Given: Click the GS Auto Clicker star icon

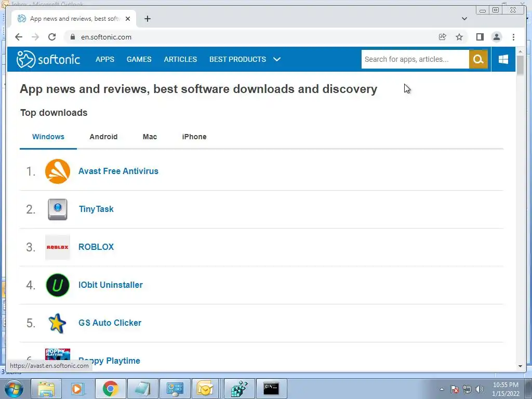Looking at the screenshot, I should [x=57, y=323].
